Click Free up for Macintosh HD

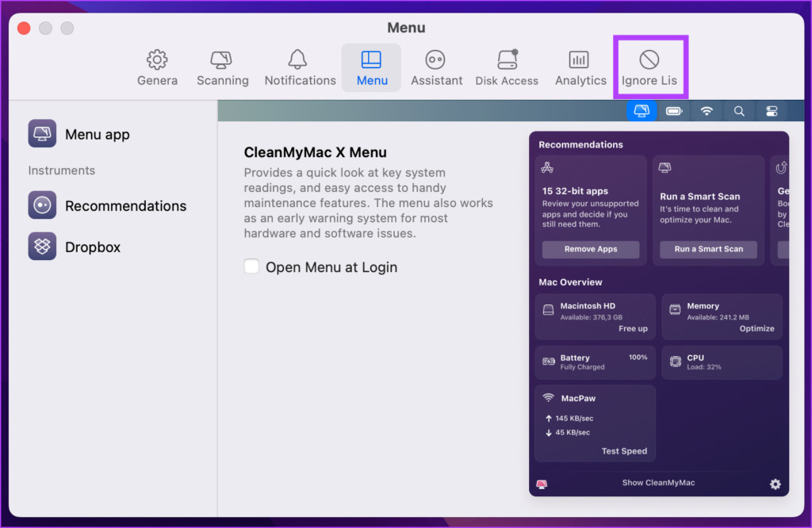[633, 329]
